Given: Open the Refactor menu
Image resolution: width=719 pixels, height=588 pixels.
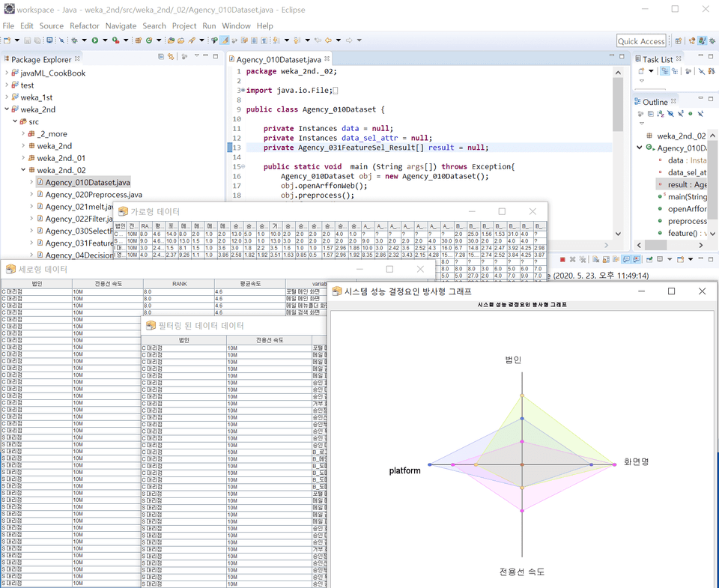Looking at the screenshot, I should [x=85, y=25].
